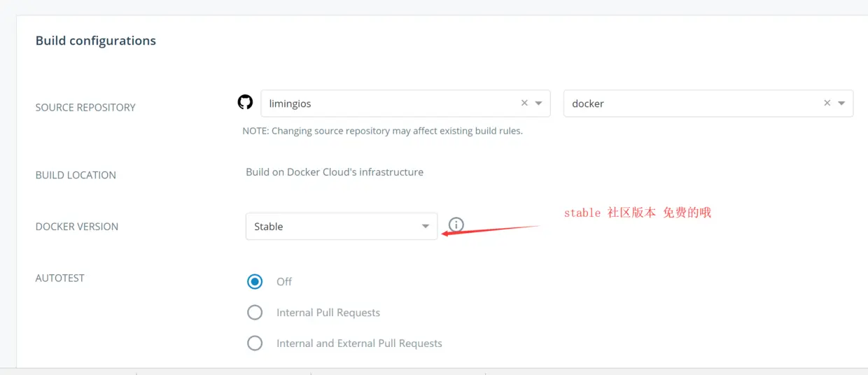The height and width of the screenshot is (375, 868).
Task: Open the limingios account dropdown arrow
Action: click(x=539, y=104)
